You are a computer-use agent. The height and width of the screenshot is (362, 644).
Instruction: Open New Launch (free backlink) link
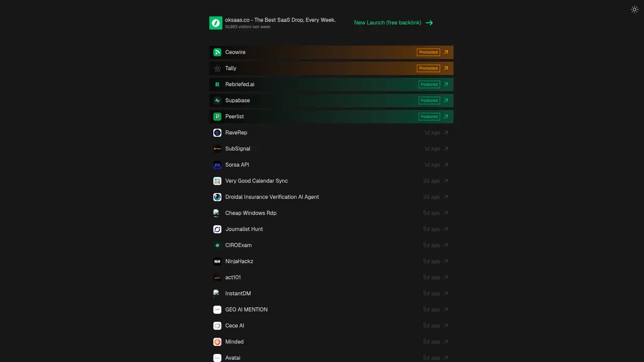393,23
